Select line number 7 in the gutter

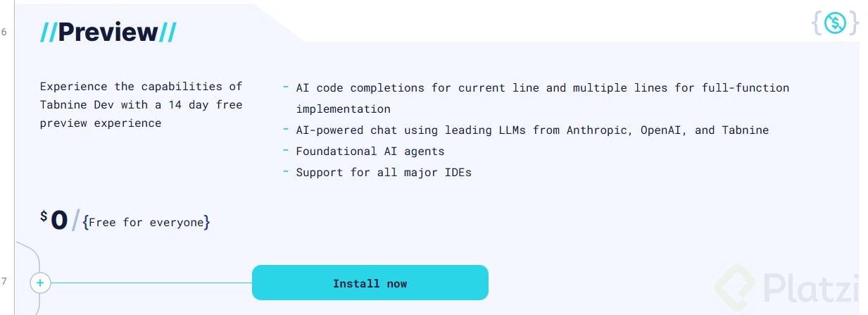click(x=4, y=282)
